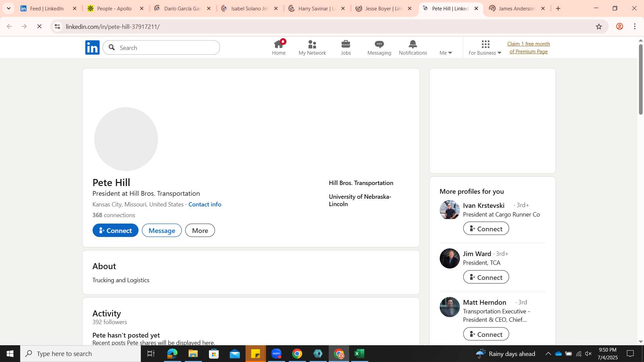Launch Microsoft Edge from taskbar

pos(172,354)
